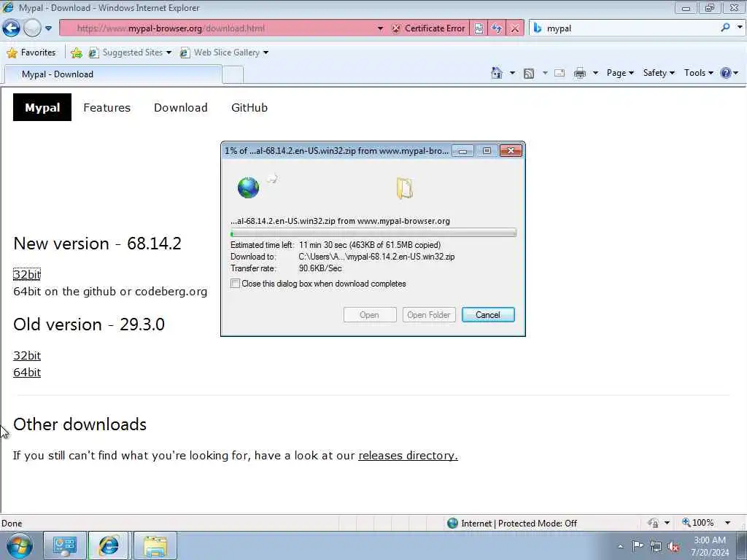Click the red Stop loading icon
The height and width of the screenshot is (560, 747).
[x=515, y=28]
